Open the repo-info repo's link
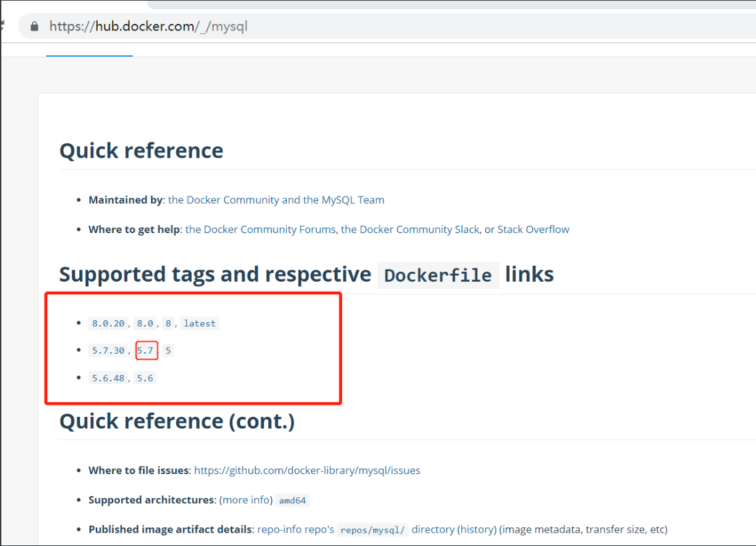Viewport: 756px width, 546px height. point(295,529)
